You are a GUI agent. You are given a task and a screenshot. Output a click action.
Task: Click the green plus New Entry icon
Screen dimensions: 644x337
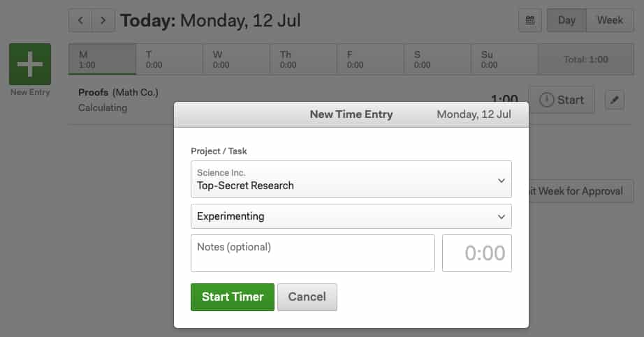(x=30, y=64)
